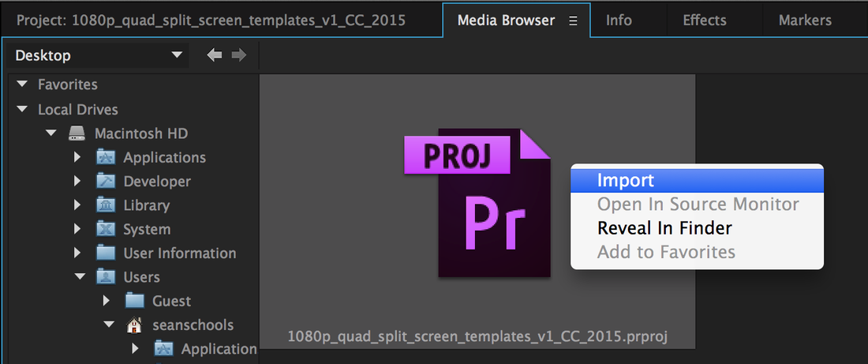Select the Premiere PROJ file thumbnail
Screen dimensions: 868x364
[x=477, y=203]
